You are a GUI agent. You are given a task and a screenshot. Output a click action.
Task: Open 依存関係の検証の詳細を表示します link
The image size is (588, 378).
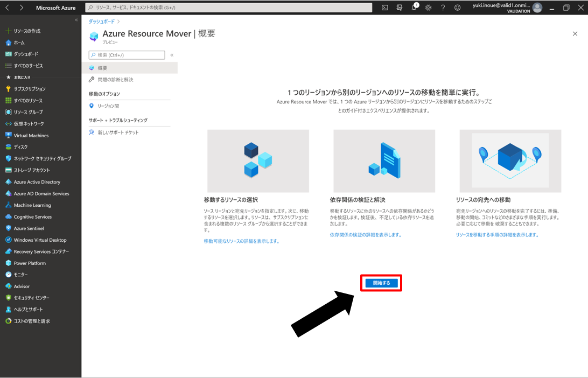click(x=366, y=235)
